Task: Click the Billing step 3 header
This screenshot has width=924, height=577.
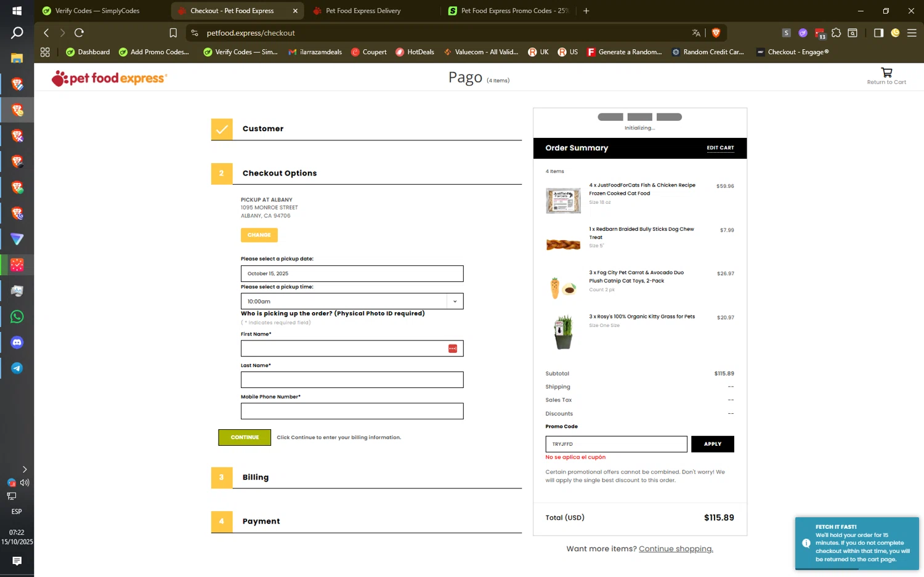Action: pyautogui.click(x=366, y=477)
